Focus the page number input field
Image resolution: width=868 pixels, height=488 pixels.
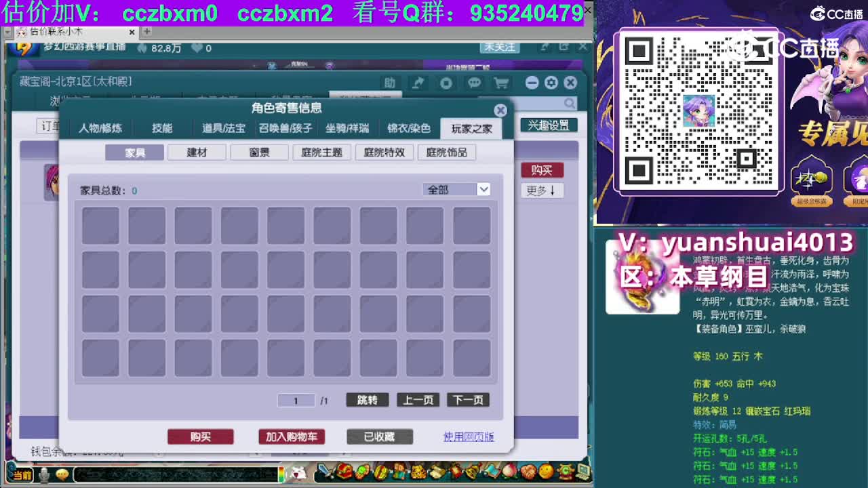296,401
